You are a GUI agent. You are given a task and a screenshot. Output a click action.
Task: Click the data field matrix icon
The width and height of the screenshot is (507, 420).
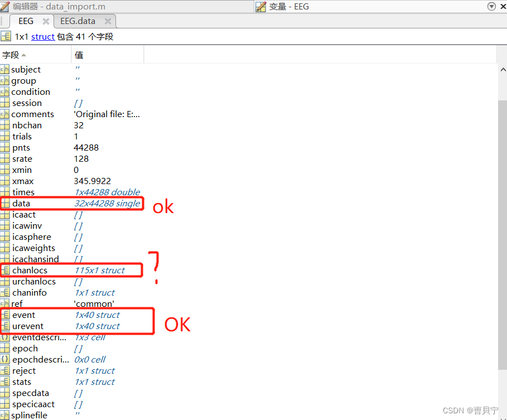coord(5,204)
